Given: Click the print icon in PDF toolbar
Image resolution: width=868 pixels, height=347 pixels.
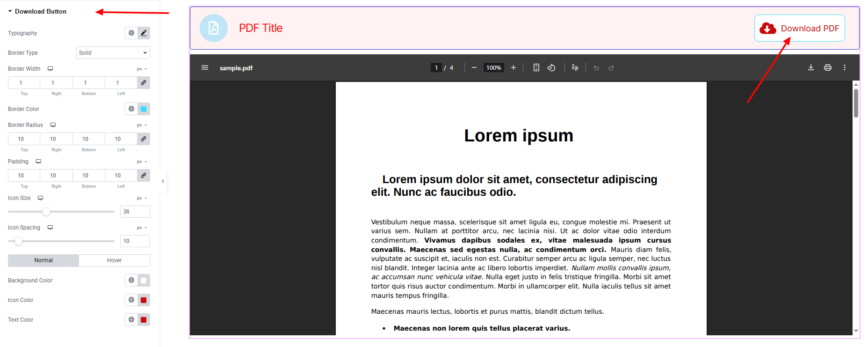Looking at the screenshot, I should click(827, 68).
